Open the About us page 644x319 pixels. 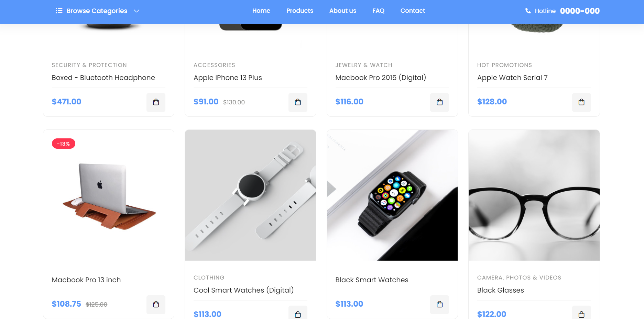pos(343,11)
